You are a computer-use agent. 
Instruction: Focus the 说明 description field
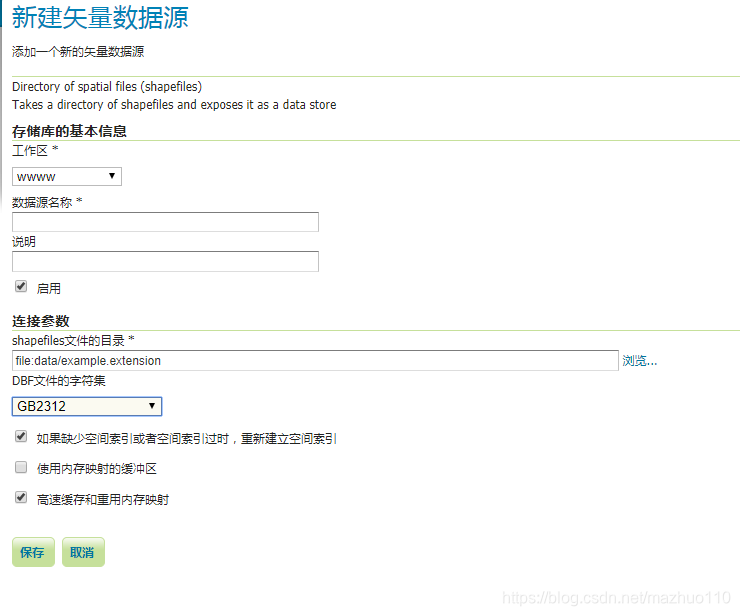[x=165, y=262]
